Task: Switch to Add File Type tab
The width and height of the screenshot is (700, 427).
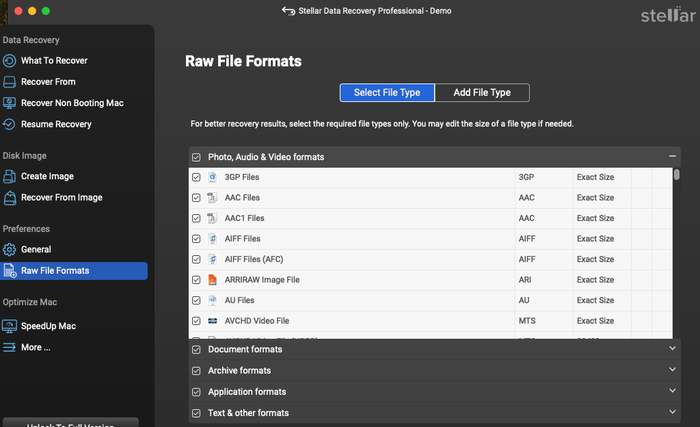Action: pyautogui.click(x=482, y=92)
